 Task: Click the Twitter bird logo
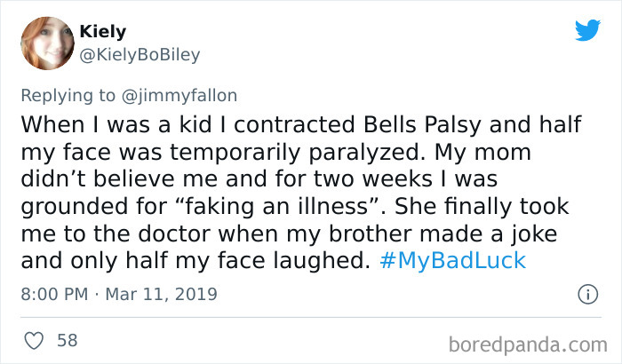[587, 30]
